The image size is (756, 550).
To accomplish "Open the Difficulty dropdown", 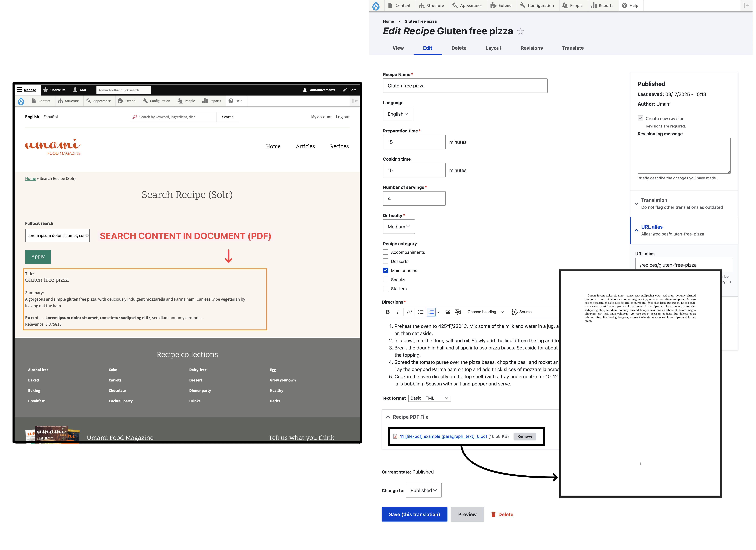I will tap(399, 227).
